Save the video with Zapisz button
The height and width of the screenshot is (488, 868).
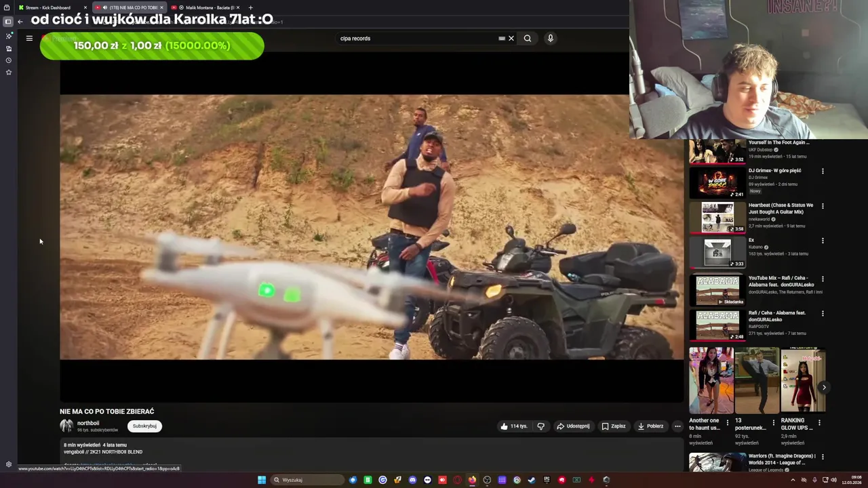[x=614, y=426]
